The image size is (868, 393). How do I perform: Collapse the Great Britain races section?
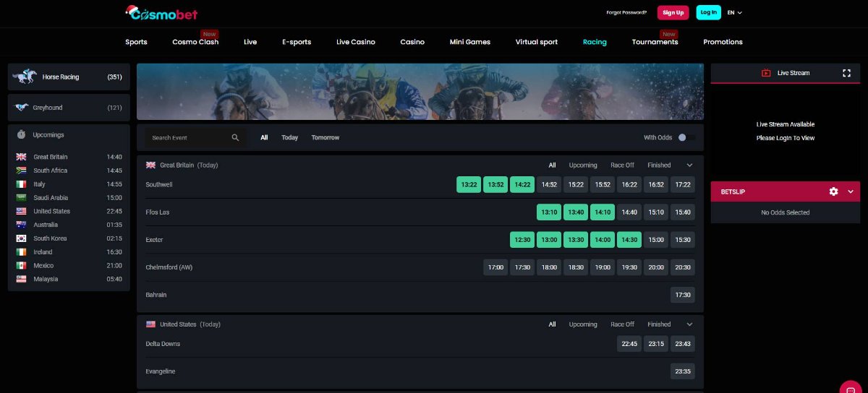[x=689, y=165]
